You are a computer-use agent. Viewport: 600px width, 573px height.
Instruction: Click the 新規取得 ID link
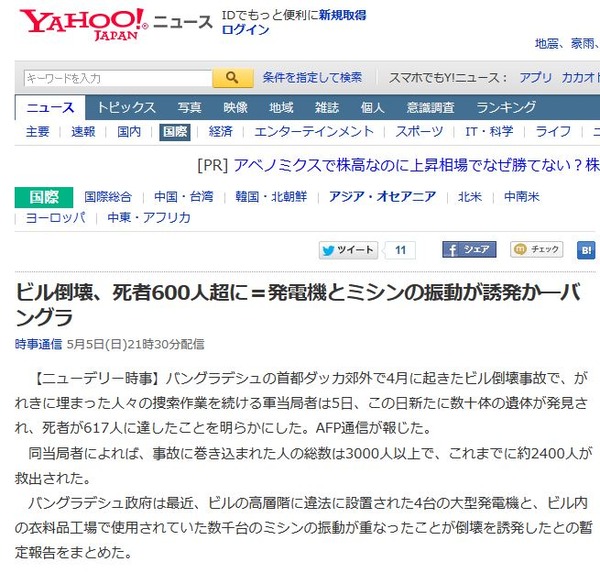click(x=342, y=15)
